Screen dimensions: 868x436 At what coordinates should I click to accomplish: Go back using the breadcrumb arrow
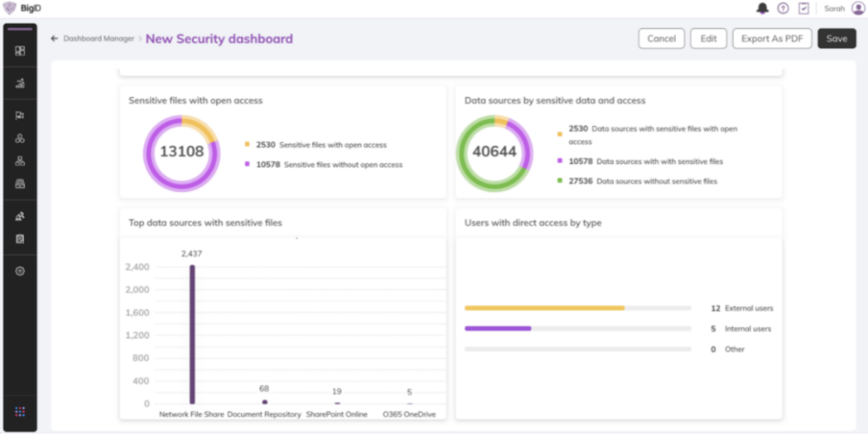click(x=55, y=39)
